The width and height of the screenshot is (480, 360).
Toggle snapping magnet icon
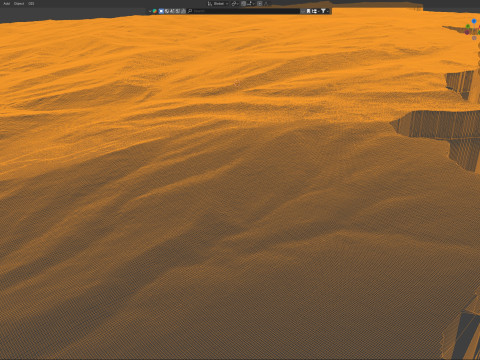243,3
